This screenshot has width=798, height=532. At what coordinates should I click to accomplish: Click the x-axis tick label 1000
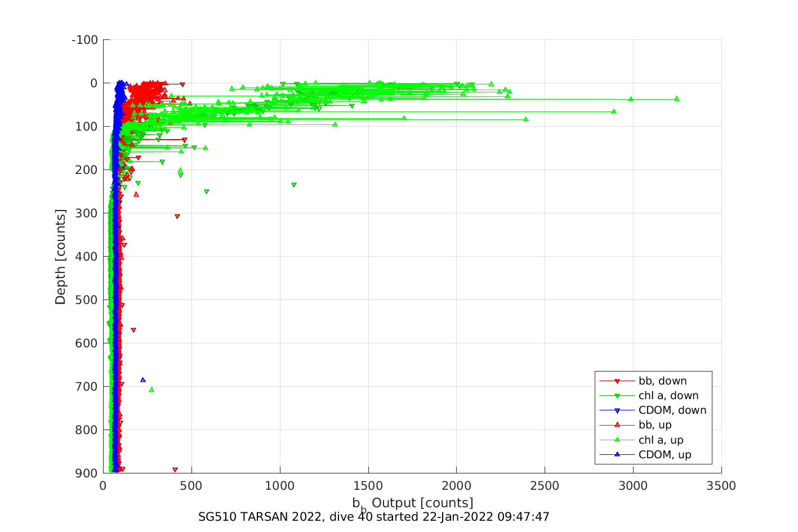click(x=280, y=486)
